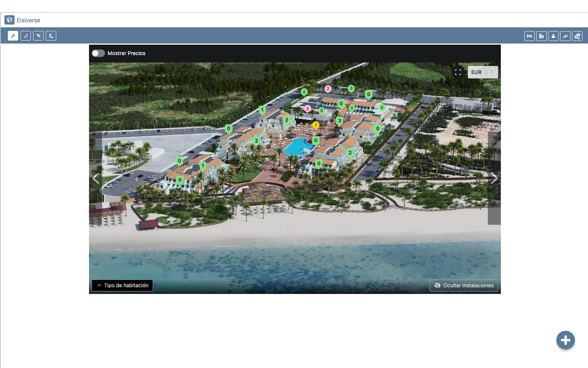Select the broom cleaning tool
Viewport: 588px width, 368px height.
coord(26,36)
